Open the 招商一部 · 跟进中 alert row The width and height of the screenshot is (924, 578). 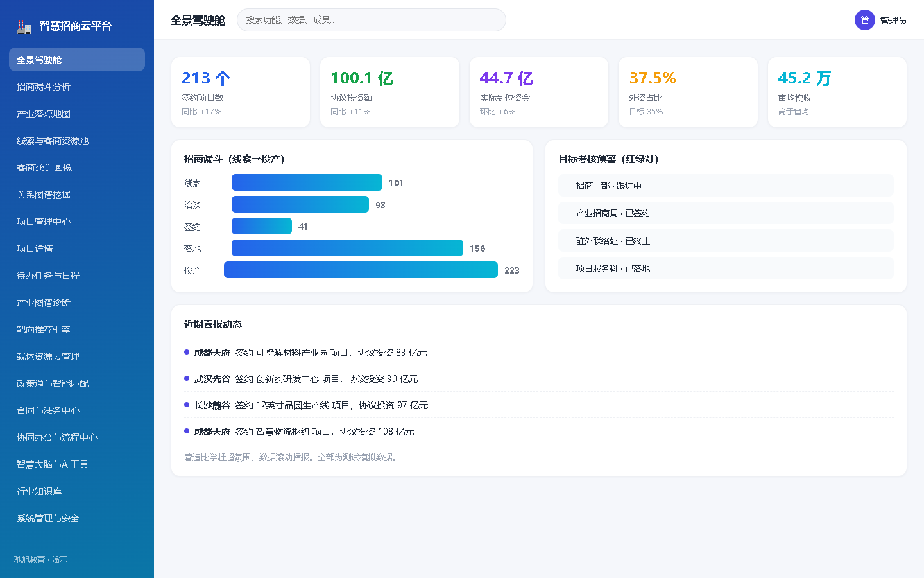726,186
